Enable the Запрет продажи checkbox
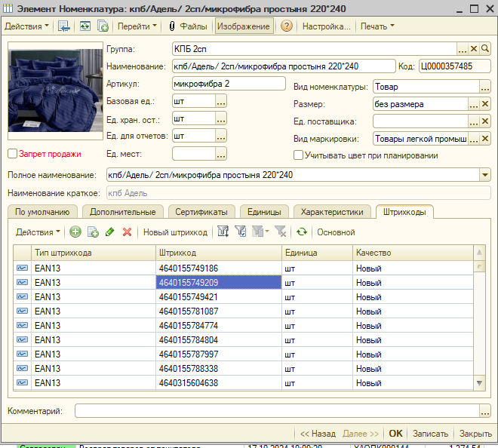This screenshot has width=498, height=448. (12, 154)
